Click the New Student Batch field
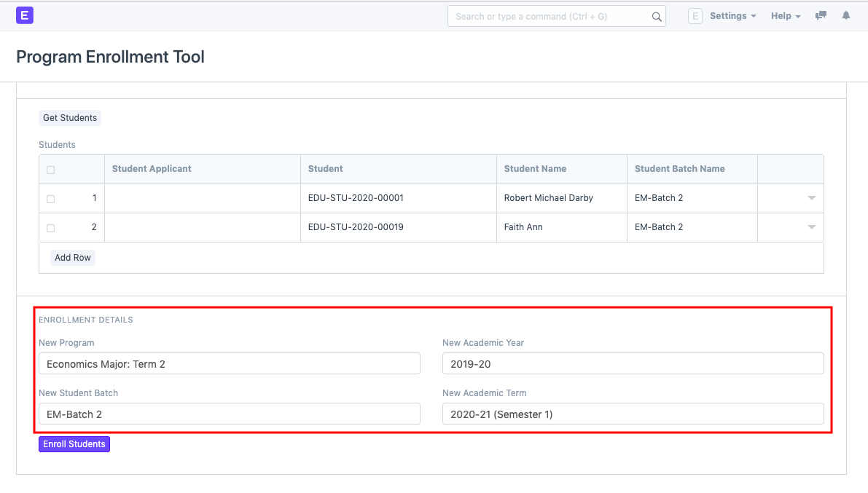The width and height of the screenshot is (868, 493). 229,414
